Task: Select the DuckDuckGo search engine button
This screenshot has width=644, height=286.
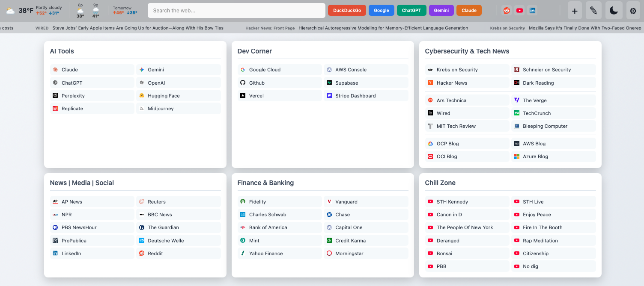Action: pyautogui.click(x=347, y=10)
